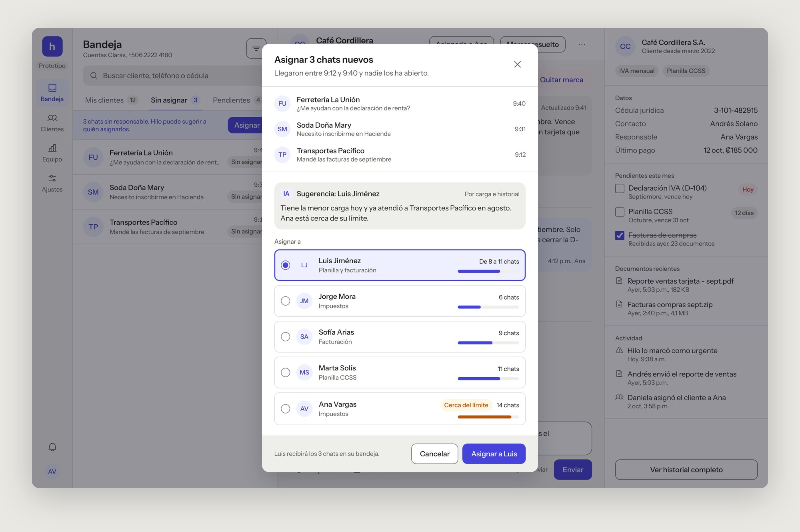Image resolution: width=800 pixels, height=532 pixels.
Task: Open the Equipo section icon
Action: (x=52, y=148)
